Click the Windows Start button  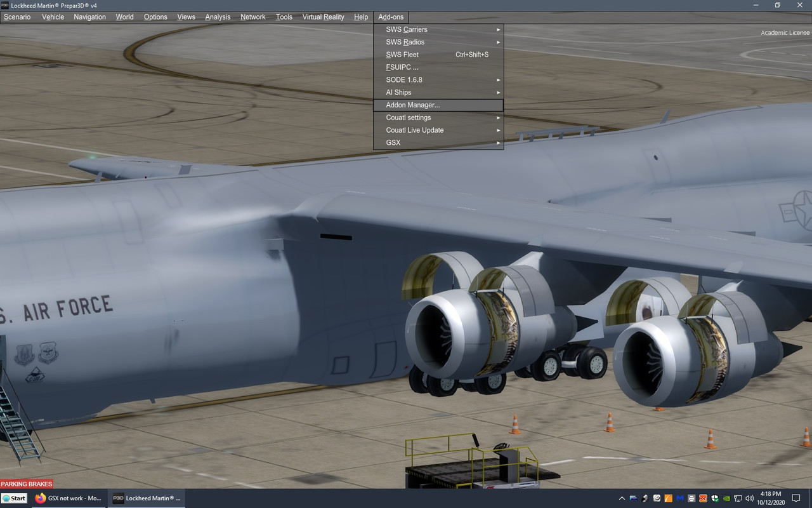point(14,498)
